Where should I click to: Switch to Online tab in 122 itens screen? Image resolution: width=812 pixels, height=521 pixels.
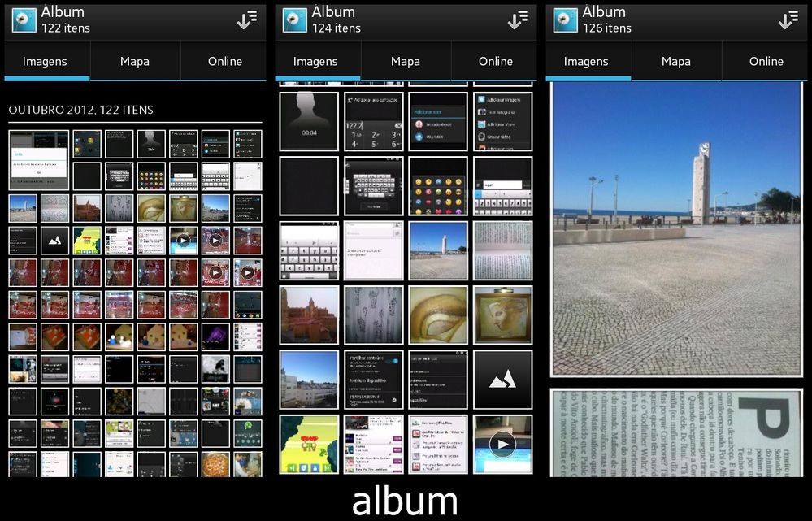tap(224, 61)
